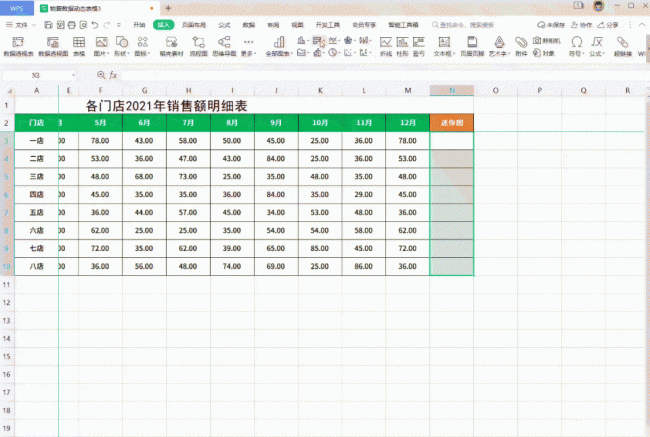Open the 文件 file menu
Image resolution: width=650 pixels, height=437 pixels.
(21, 25)
